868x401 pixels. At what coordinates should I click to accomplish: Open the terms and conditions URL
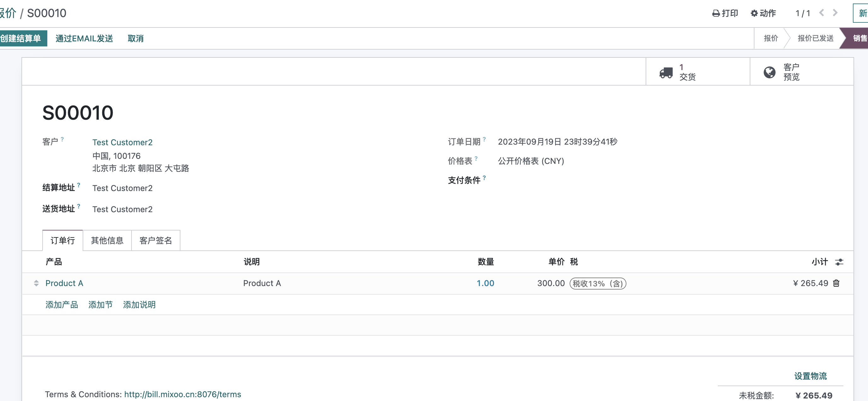click(182, 394)
